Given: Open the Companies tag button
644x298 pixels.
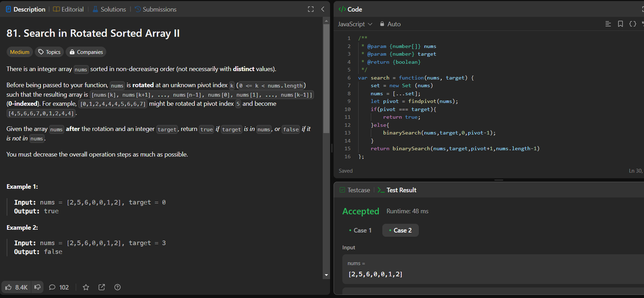Looking at the screenshot, I should coord(86,52).
